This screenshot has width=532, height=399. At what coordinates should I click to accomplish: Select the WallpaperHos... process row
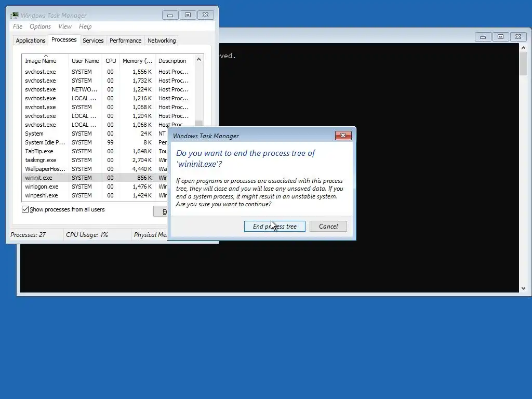96,169
